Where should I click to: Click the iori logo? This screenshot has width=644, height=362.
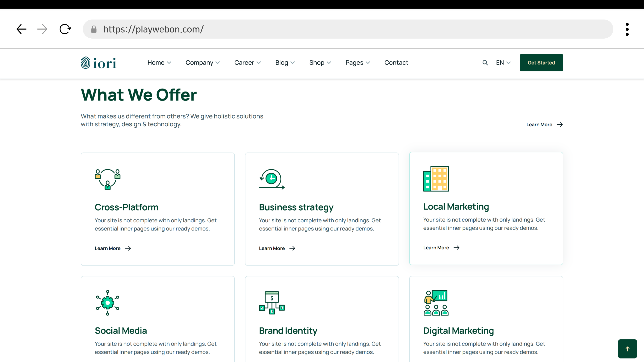98,63
